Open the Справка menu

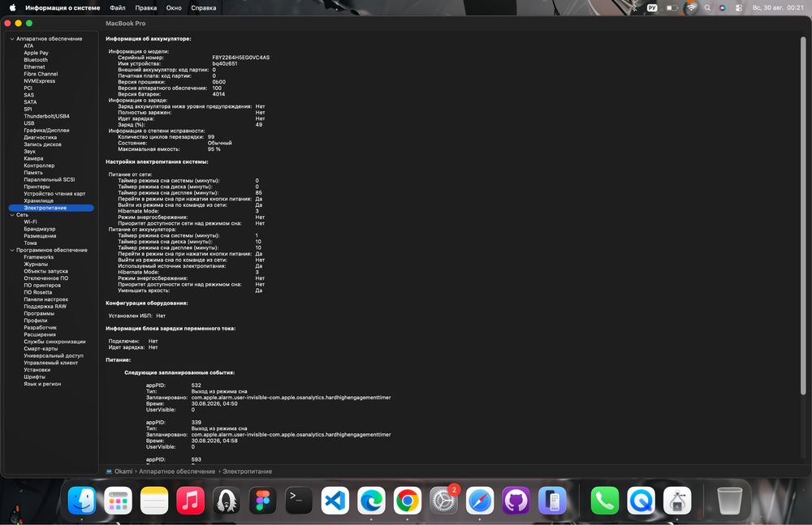pos(204,8)
